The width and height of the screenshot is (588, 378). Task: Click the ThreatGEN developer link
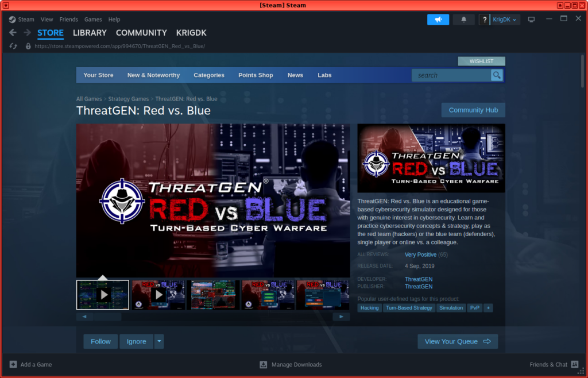(419, 279)
